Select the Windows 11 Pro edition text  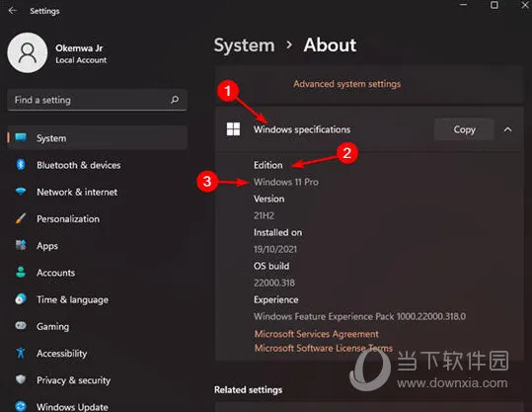coord(286,182)
